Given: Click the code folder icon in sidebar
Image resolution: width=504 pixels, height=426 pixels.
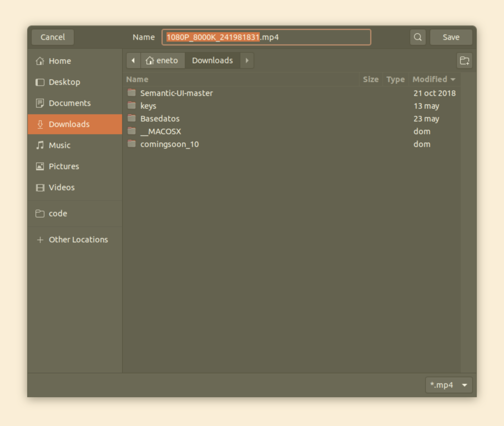Looking at the screenshot, I should point(40,214).
